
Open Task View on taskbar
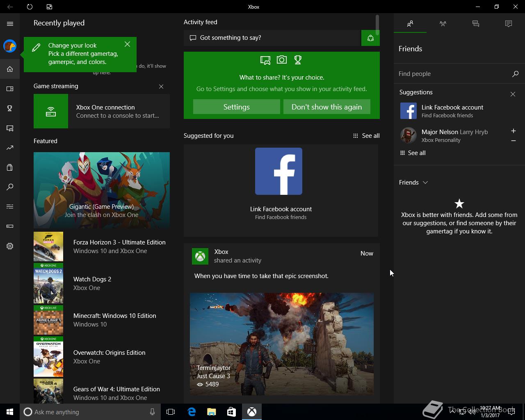tap(171, 412)
